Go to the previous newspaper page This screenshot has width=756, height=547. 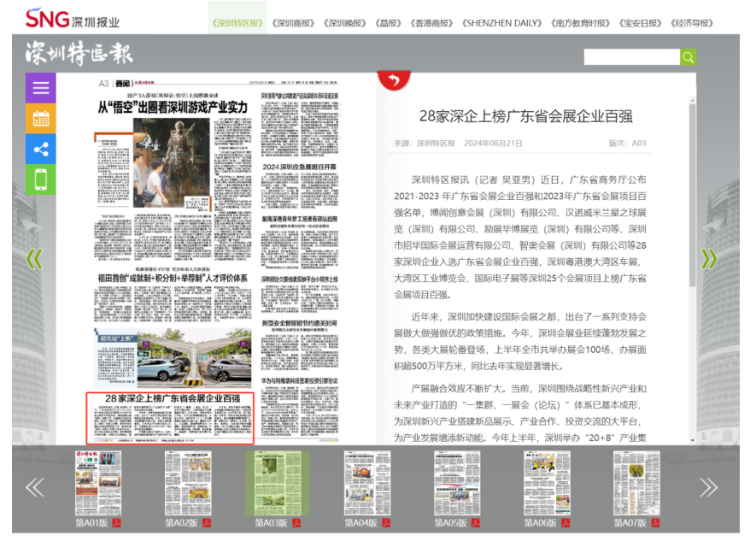click(34, 258)
